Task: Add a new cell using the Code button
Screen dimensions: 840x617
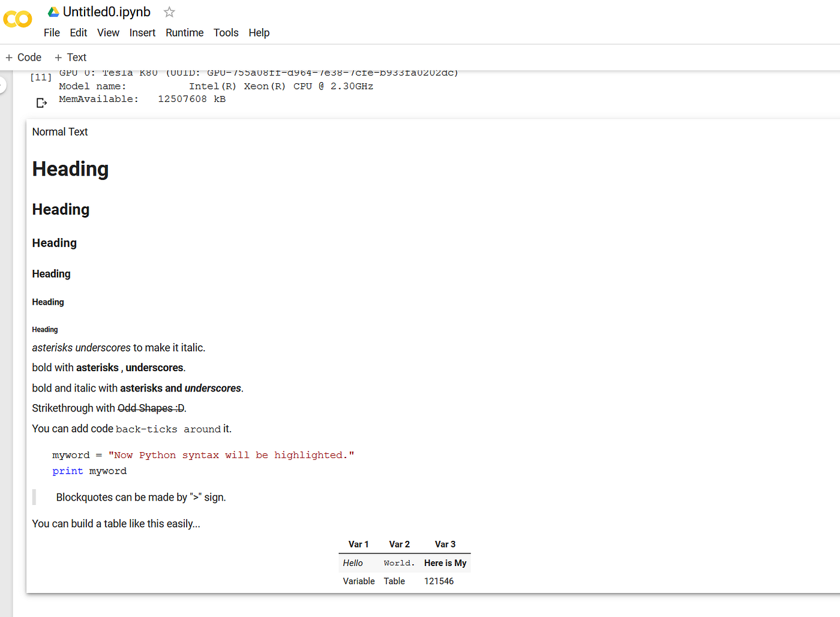Action: [23, 57]
